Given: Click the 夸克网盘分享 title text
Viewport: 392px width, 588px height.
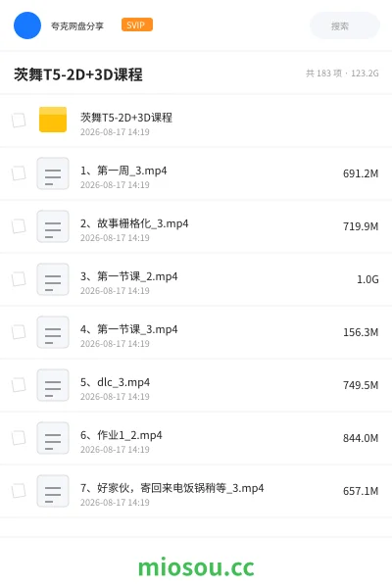Looking at the screenshot, I should click(77, 25).
